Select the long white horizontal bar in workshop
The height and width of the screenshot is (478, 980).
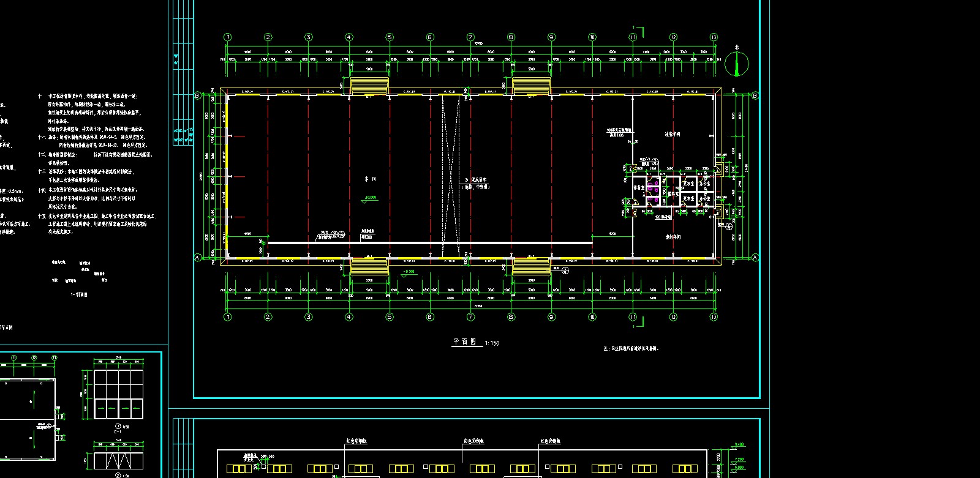point(430,243)
